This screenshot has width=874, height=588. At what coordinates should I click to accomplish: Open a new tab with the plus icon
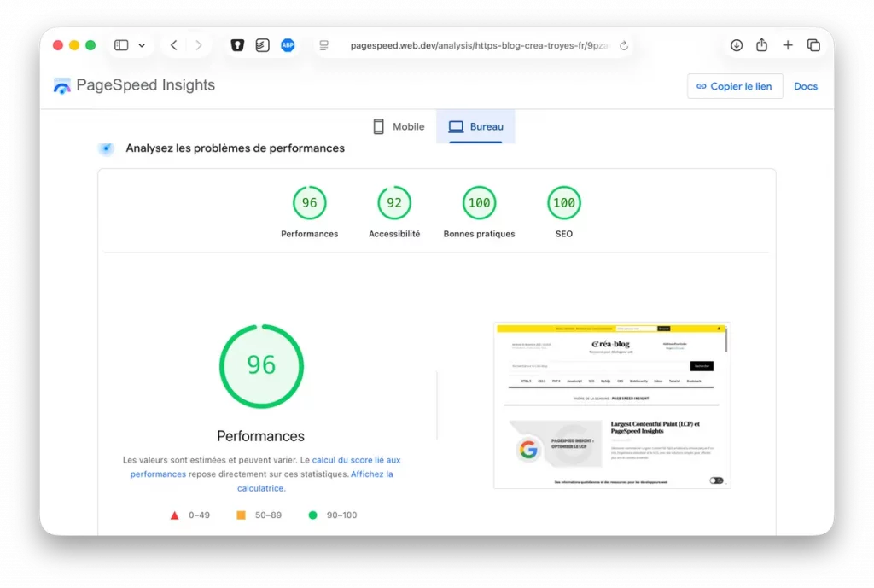[x=787, y=45]
